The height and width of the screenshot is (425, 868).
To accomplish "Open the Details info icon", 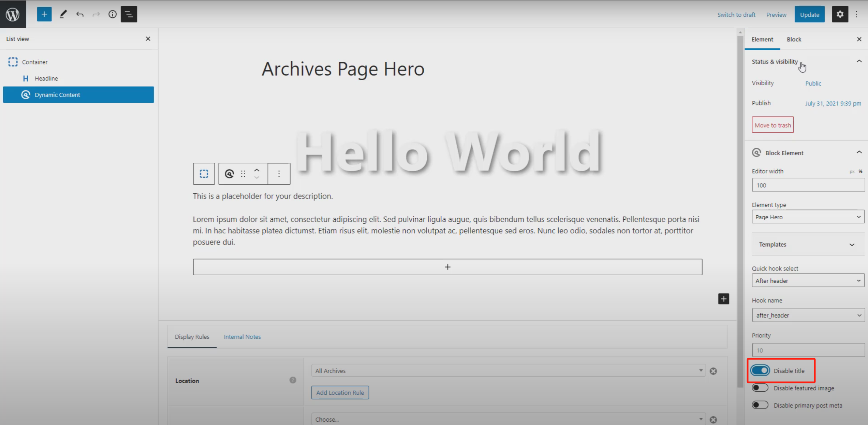I will click(112, 14).
